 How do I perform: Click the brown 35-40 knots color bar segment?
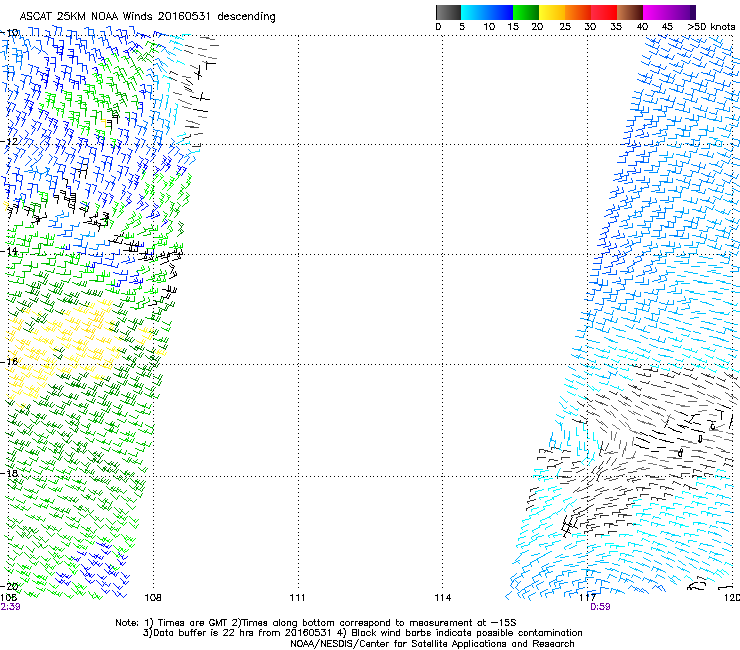click(630, 12)
